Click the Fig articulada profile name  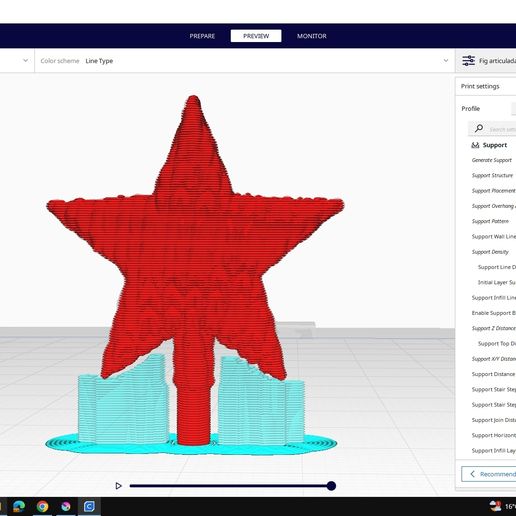tap(497, 61)
